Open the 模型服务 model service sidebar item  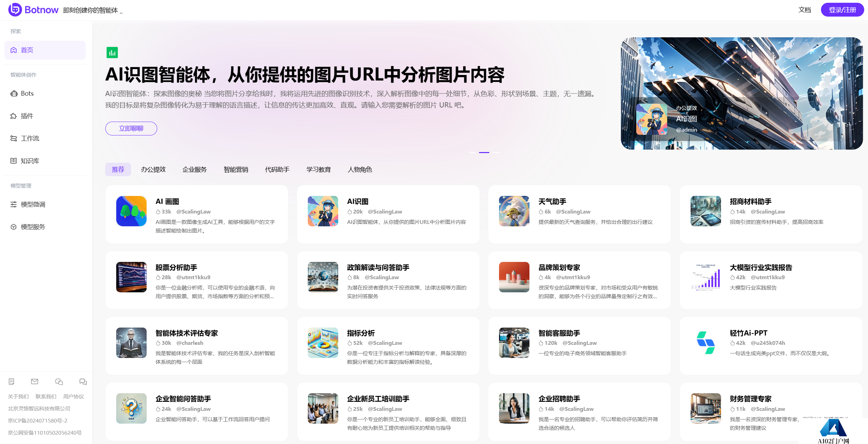[x=45, y=227]
